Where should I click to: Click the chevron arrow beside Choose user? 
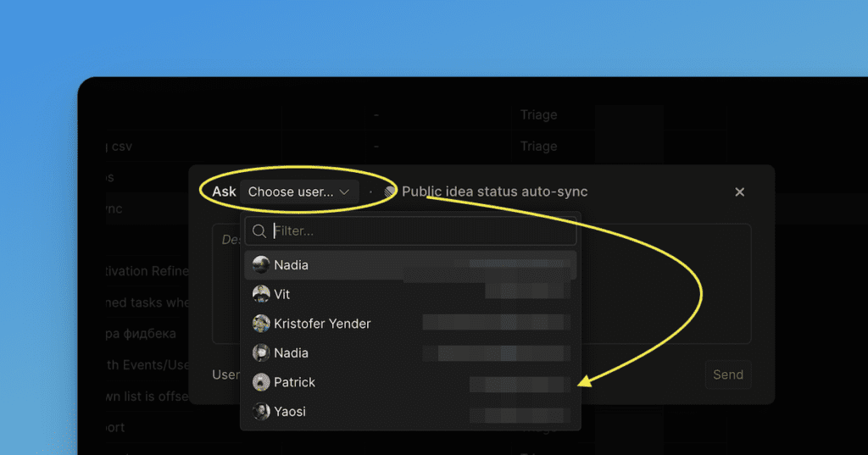coord(344,192)
